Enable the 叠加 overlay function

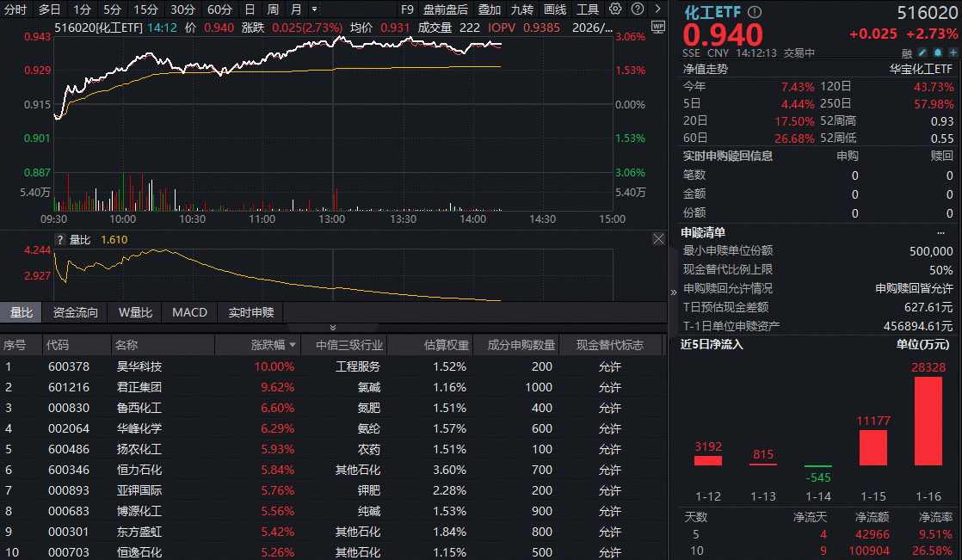[x=489, y=9]
